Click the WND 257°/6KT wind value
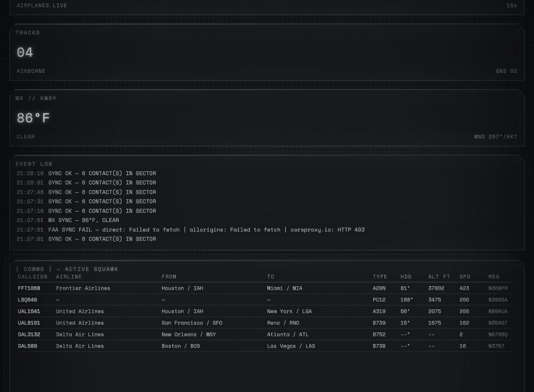The image size is (534, 392). pyautogui.click(x=495, y=137)
